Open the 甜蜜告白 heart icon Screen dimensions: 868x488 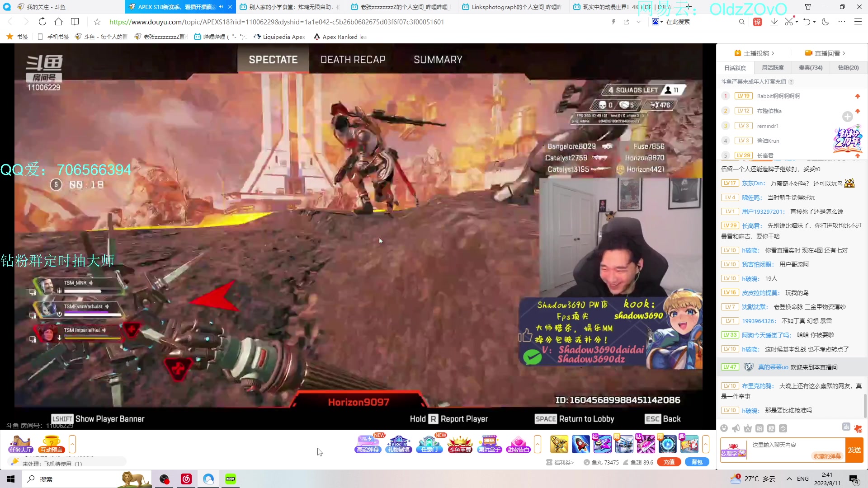pos(518,444)
